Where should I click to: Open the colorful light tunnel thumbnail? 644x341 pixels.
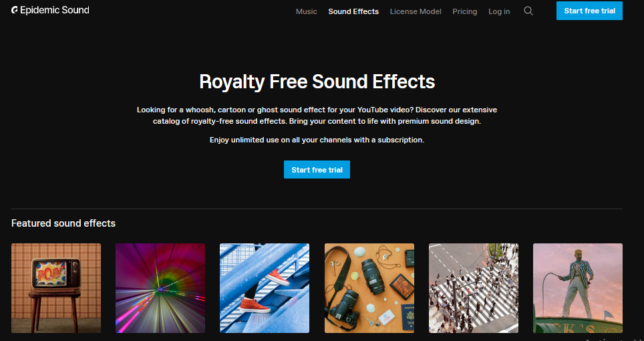coord(160,288)
